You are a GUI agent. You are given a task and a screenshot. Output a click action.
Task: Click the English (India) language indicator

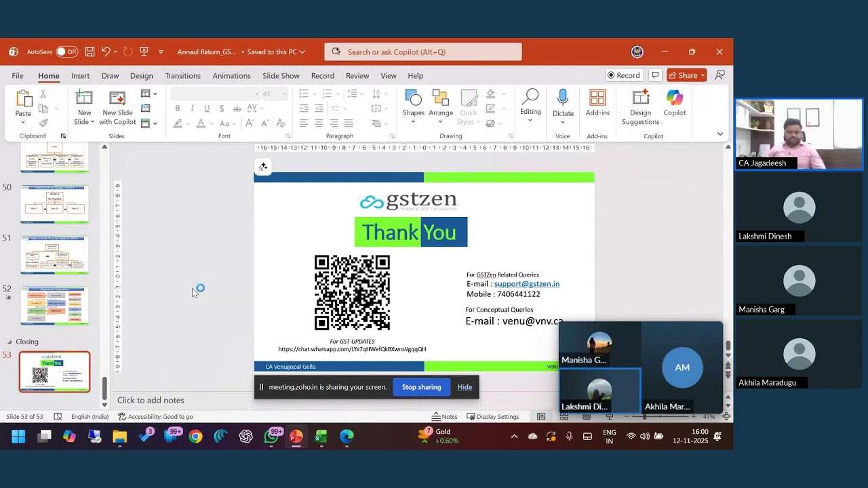90,417
